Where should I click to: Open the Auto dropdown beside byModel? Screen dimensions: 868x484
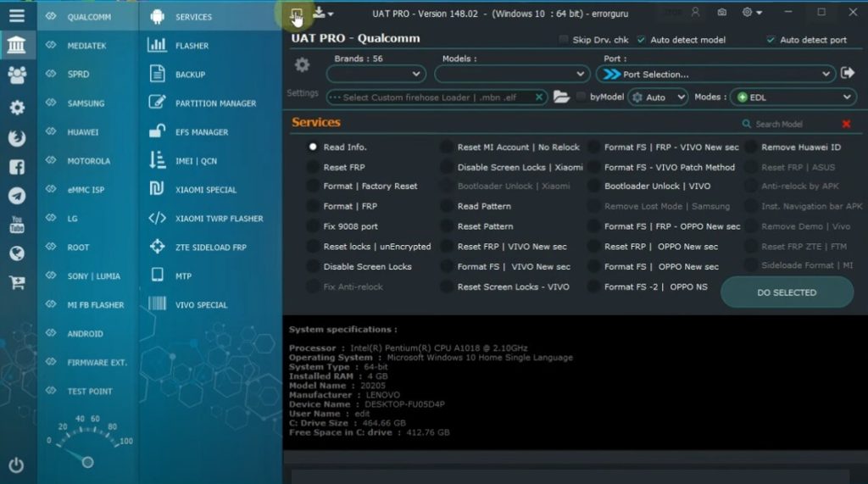point(658,97)
